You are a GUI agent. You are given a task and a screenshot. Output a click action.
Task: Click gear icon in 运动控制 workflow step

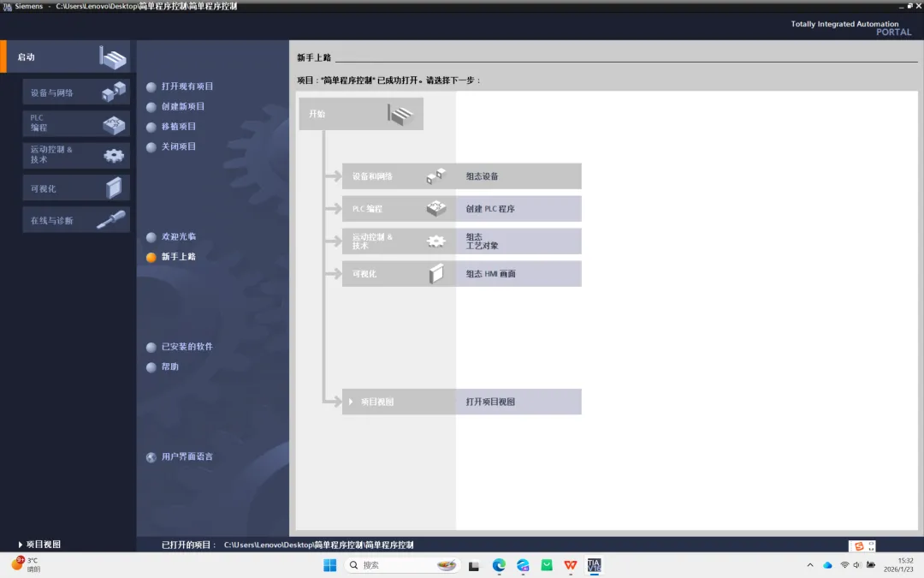pos(436,241)
